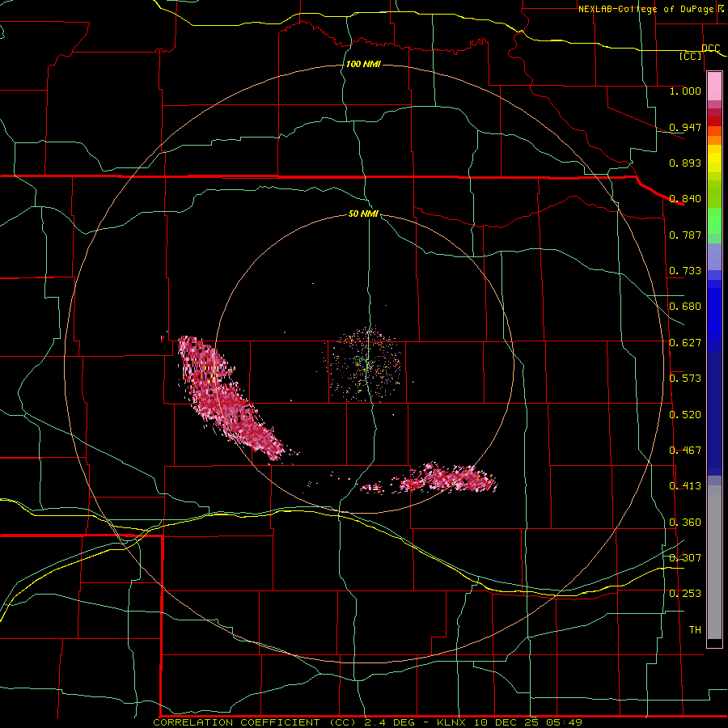Click the 0.947 legend value
The width and height of the screenshot is (728, 728).
tap(685, 127)
